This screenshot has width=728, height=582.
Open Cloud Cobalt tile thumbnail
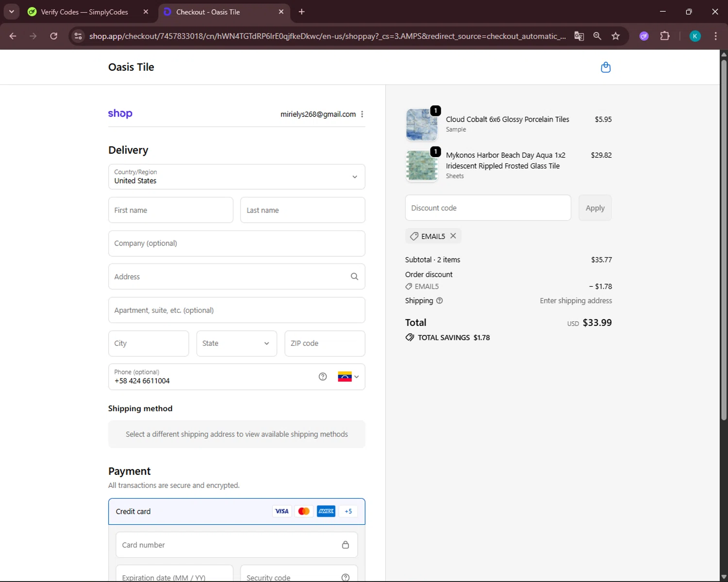click(422, 125)
